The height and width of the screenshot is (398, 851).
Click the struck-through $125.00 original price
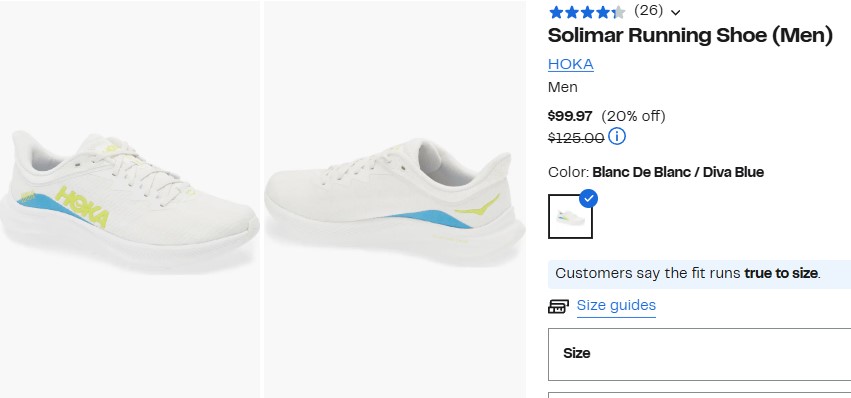click(576, 138)
